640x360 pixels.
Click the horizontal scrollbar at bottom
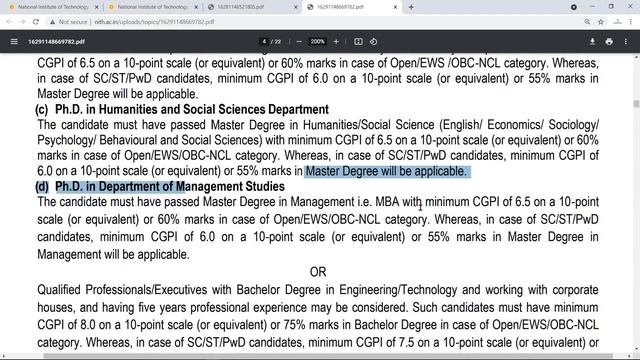pyautogui.click(x=328, y=356)
